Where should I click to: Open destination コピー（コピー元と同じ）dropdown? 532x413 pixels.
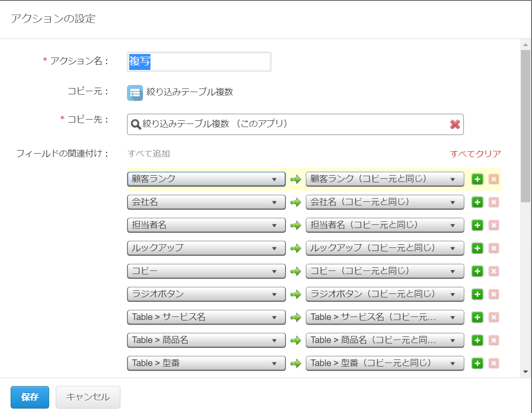tap(385, 271)
